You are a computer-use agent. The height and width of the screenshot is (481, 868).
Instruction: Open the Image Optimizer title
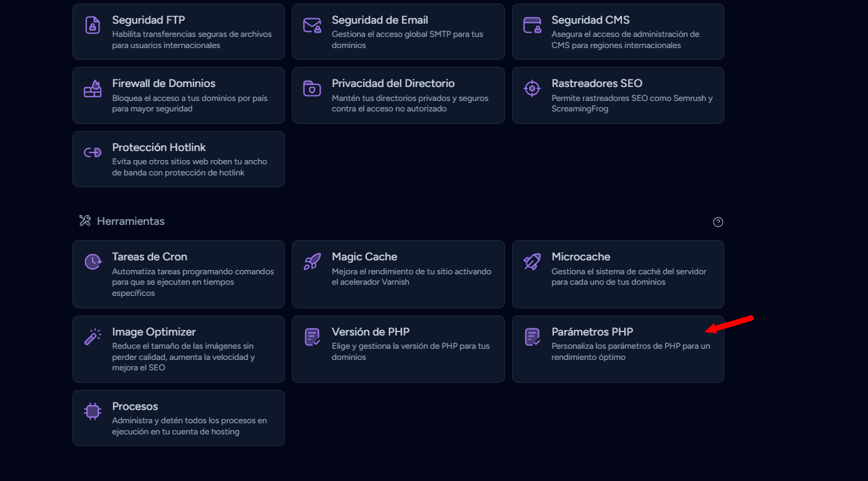click(x=154, y=332)
